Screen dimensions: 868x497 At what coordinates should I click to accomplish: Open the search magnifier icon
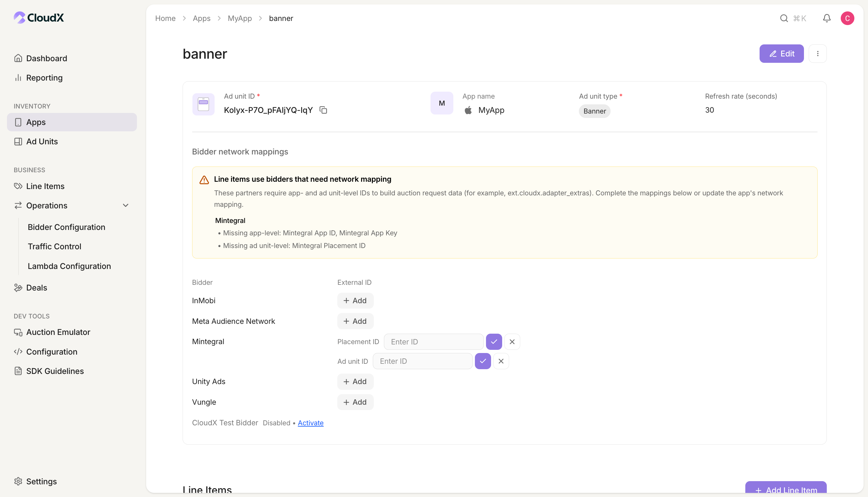coord(784,18)
